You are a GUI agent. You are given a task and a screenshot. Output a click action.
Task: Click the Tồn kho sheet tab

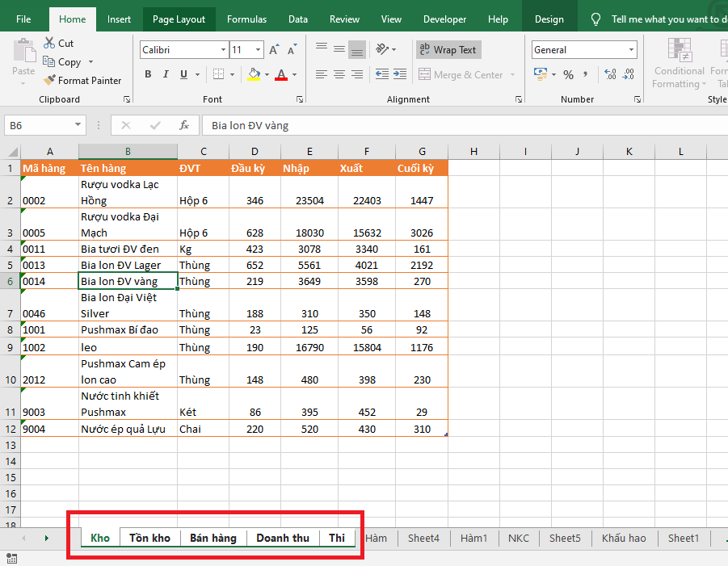tap(149, 538)
